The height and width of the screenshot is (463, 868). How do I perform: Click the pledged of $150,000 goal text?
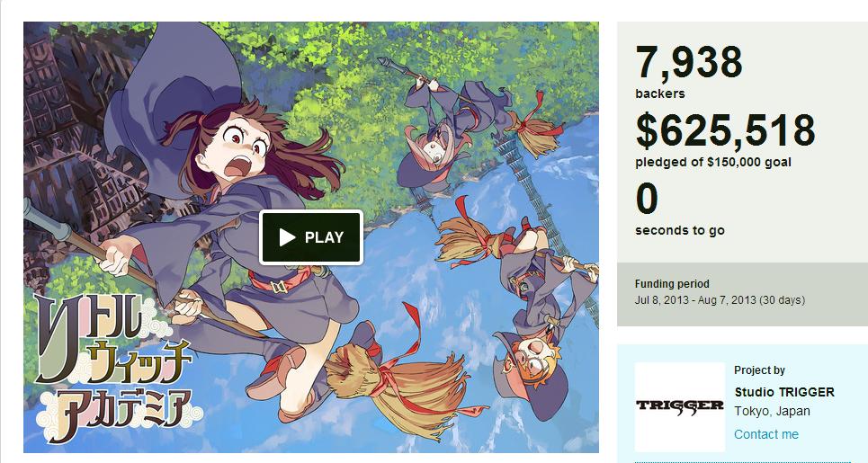713,163
